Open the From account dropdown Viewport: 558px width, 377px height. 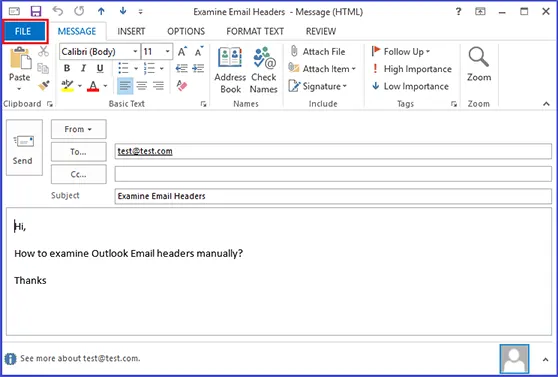[79, 129]
